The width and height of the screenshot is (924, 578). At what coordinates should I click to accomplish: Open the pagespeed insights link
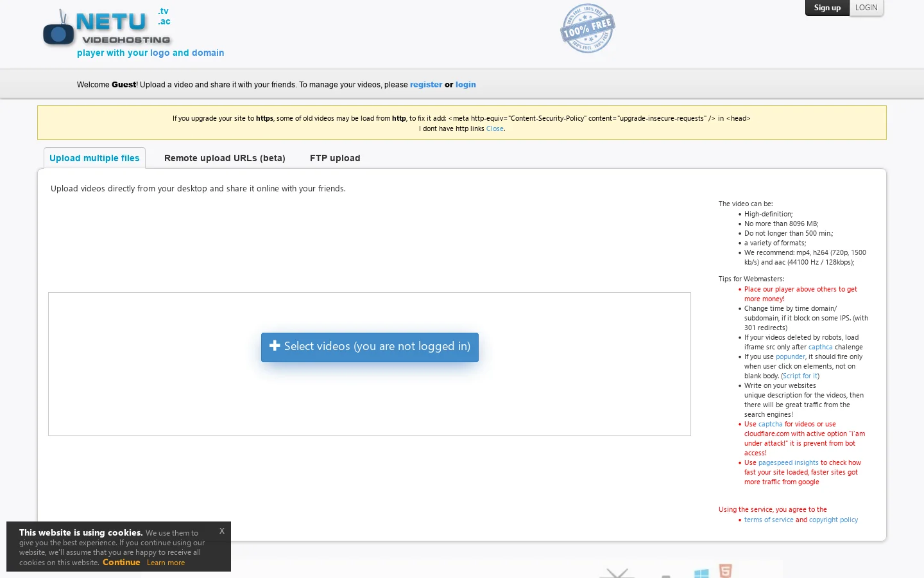(x=788, y=462)
